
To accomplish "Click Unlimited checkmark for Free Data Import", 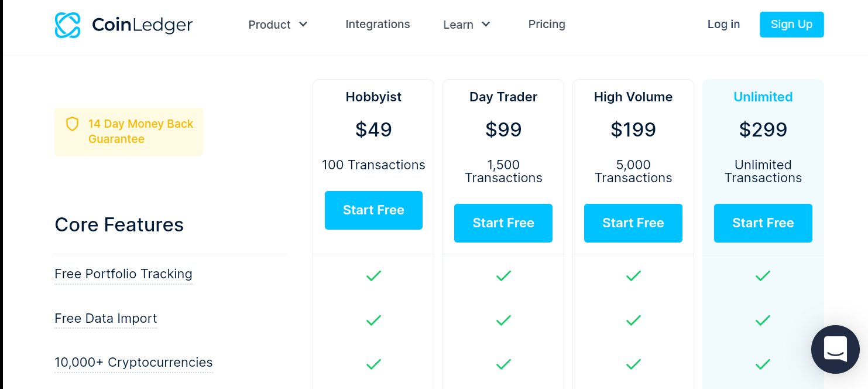I will (x=763, y=320).
